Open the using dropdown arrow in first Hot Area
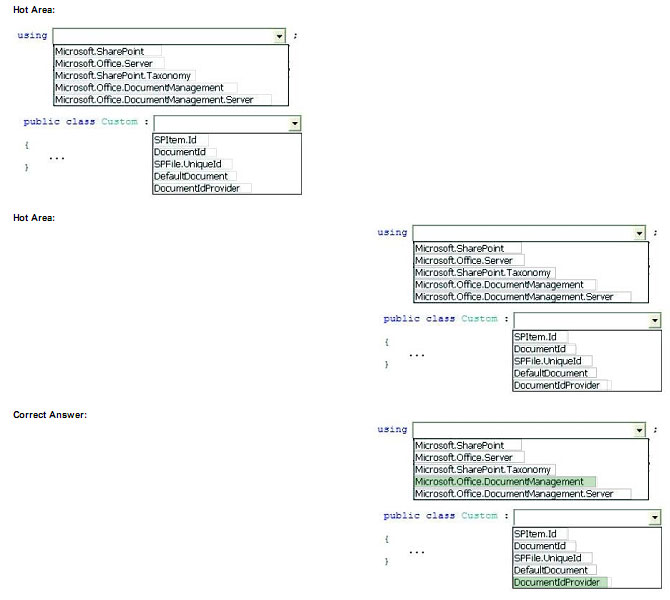The image size is (670, 600). pos(279,36)
